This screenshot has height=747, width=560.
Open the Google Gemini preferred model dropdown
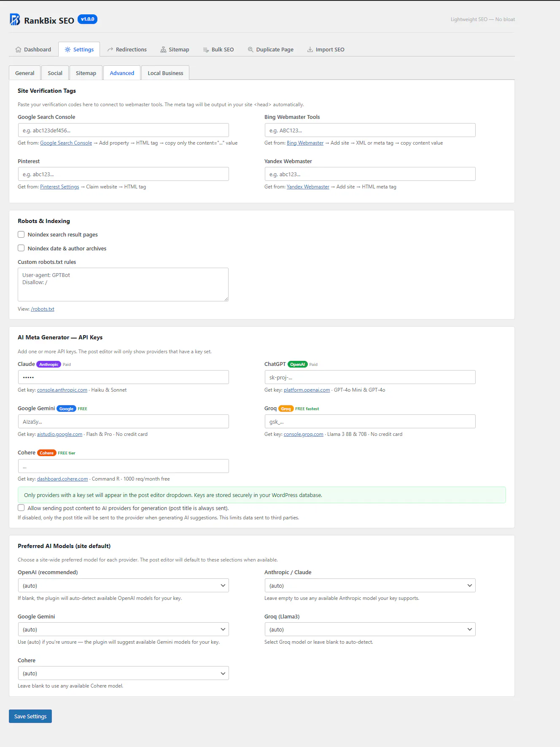(x=123, y=629)
